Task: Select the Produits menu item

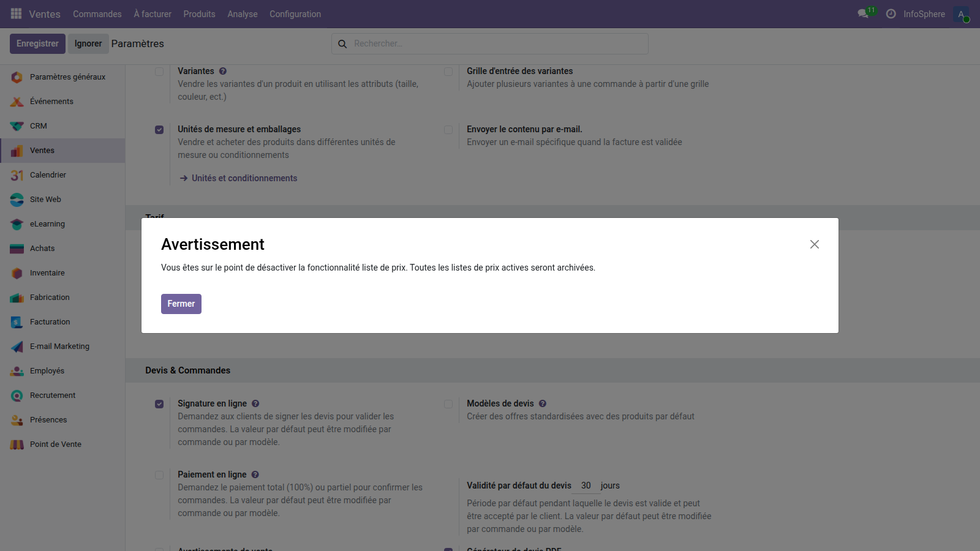Action: (x=199, y=13)
